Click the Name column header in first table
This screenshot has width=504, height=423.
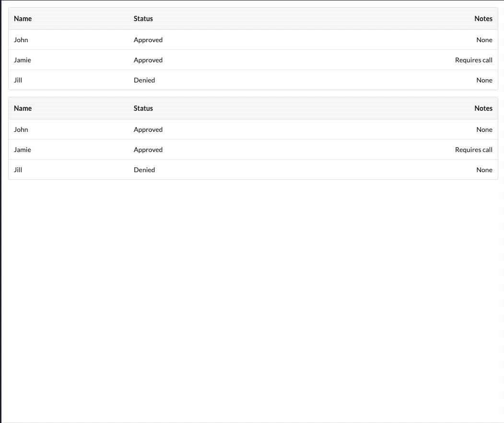[23, 19]
